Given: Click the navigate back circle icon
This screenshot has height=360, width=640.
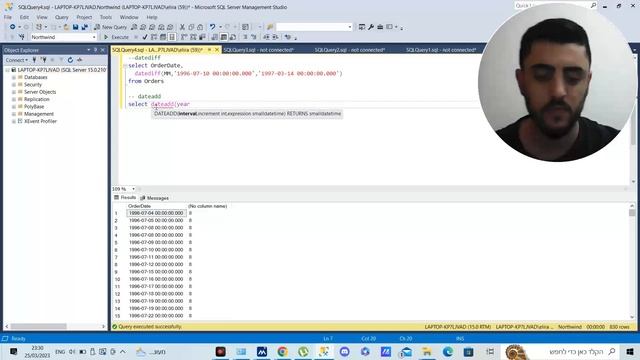Looking at the screenshot, I should tap(13, 27).
